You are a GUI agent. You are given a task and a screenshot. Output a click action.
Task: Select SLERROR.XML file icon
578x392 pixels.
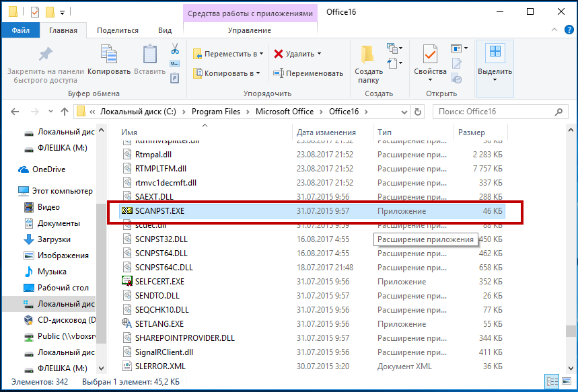(x=127, y=366)
